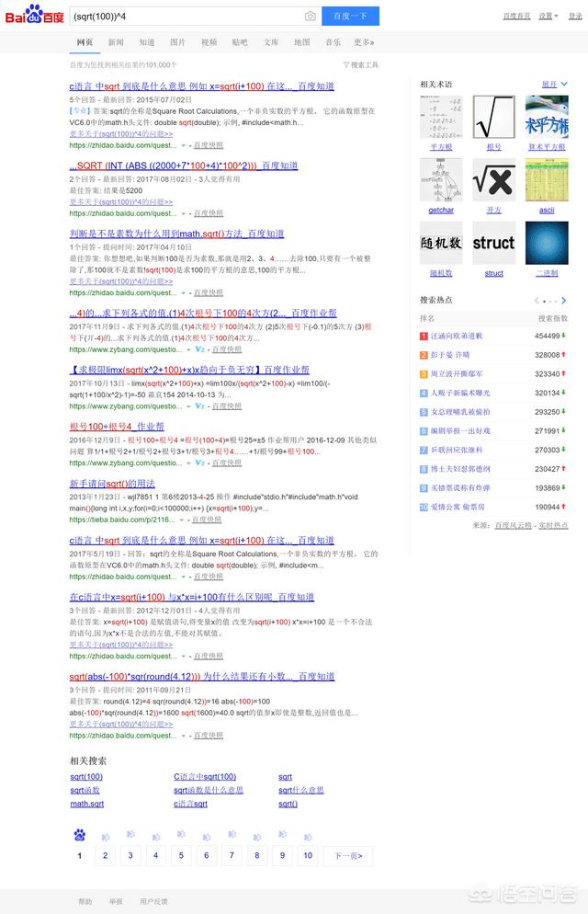This screenshot has width=588, height=914.
Task: Select the 网页 tab
Action: tap(85, 42)
